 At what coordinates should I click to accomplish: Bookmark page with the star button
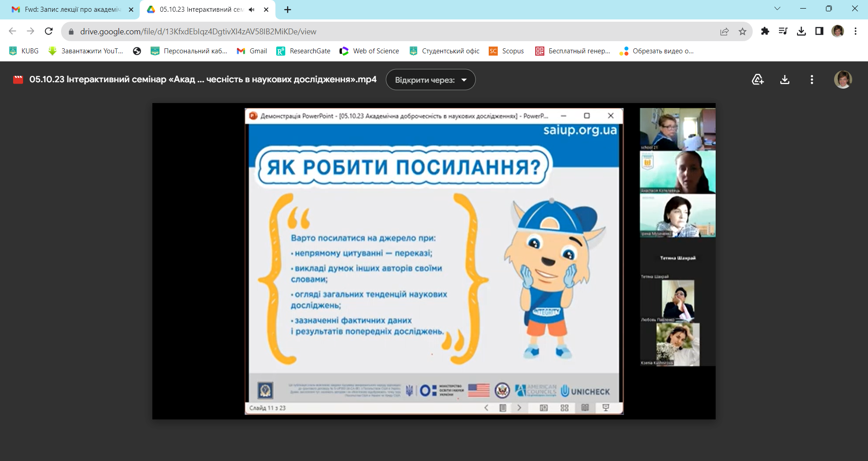tap(742, 31)
